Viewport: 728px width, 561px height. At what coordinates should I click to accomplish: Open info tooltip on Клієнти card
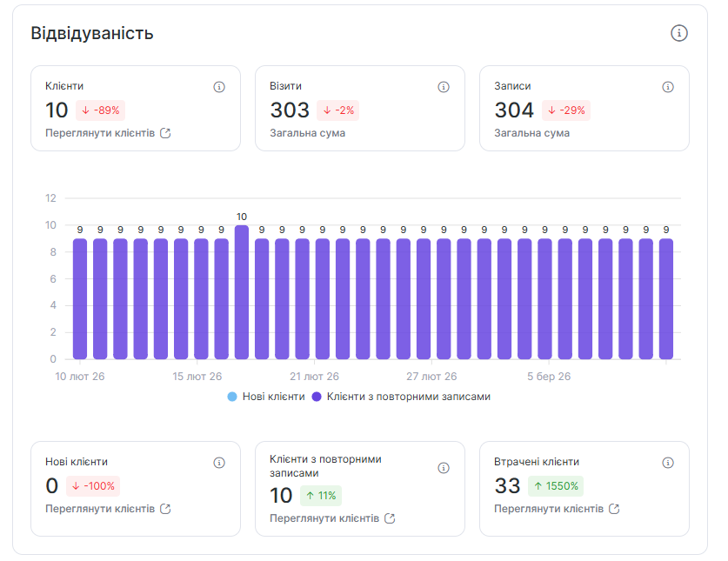click(x=219, y=87)
